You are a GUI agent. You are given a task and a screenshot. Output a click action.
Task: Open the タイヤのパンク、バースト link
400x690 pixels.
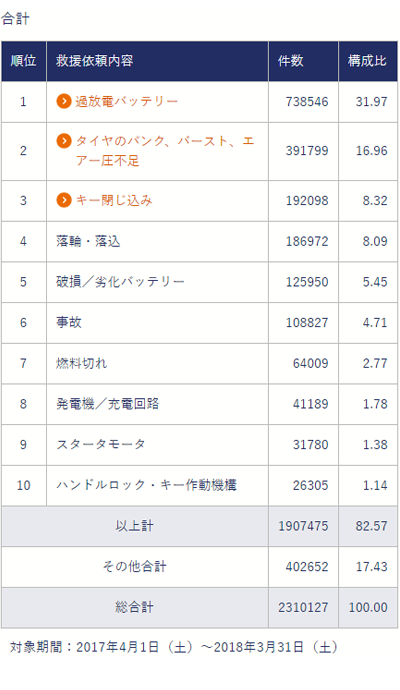click(165, 150)
